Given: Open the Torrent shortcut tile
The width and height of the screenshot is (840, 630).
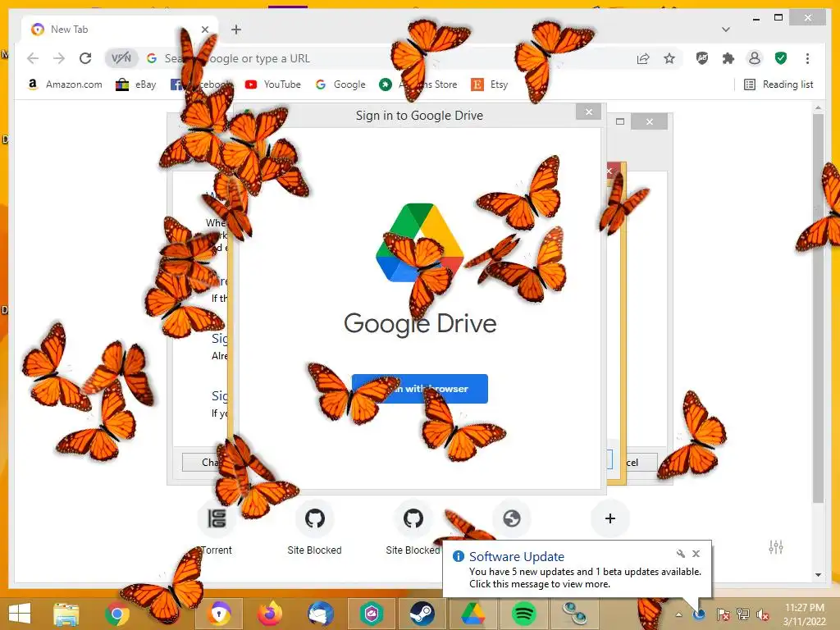Looking at the screenshot, I should coord(217,527).
